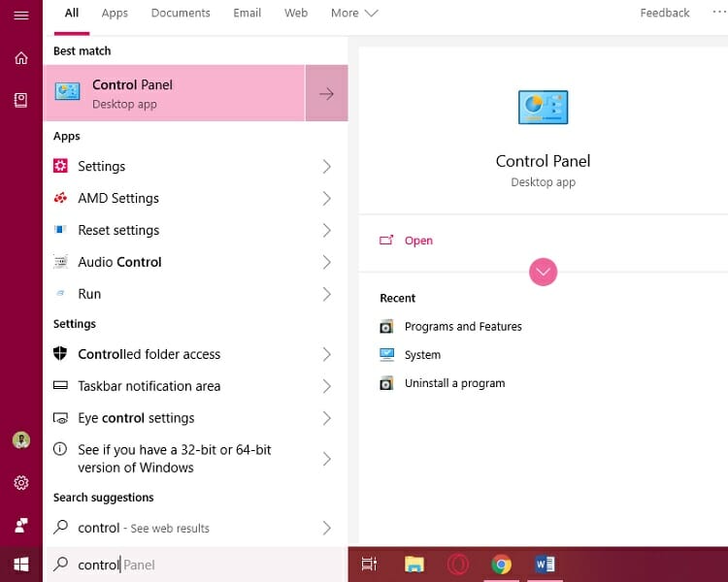Open Programs and Features recent item

(463, 327)
